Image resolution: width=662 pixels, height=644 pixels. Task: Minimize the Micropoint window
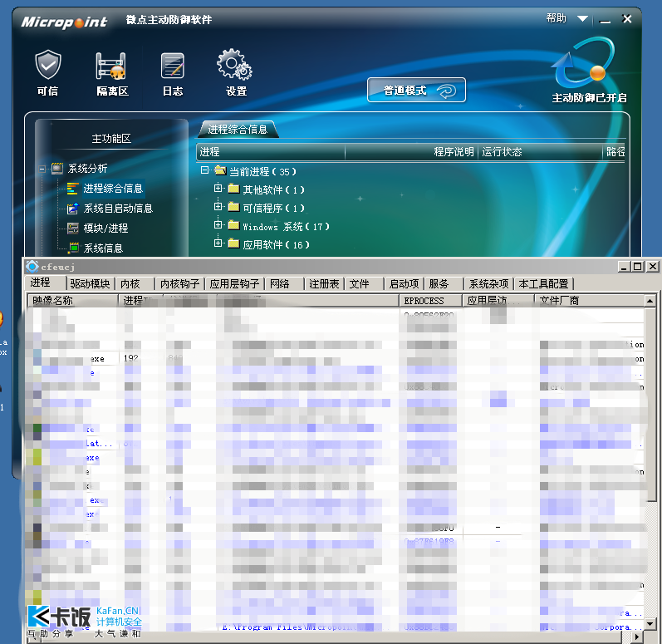pos(605,20)
